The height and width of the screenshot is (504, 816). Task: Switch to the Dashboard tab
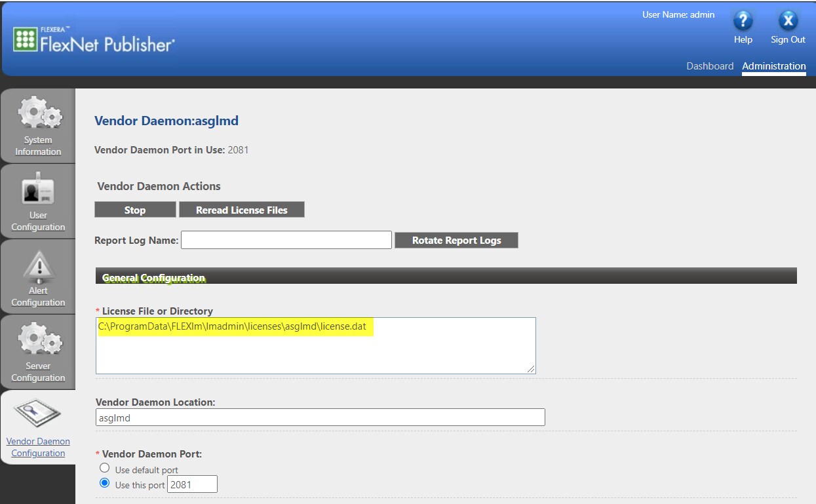(710, 66)
